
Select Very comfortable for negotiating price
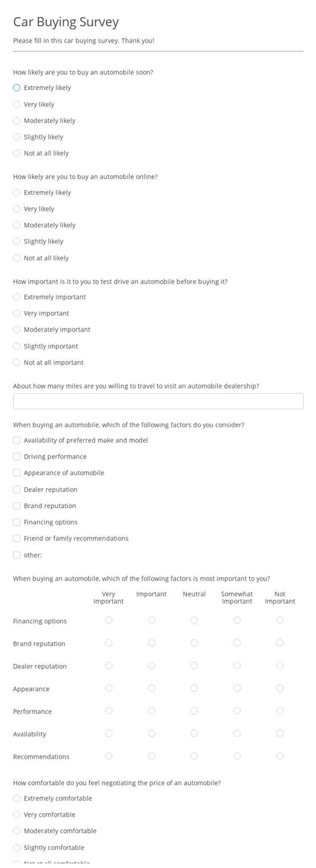coord(17,815)
